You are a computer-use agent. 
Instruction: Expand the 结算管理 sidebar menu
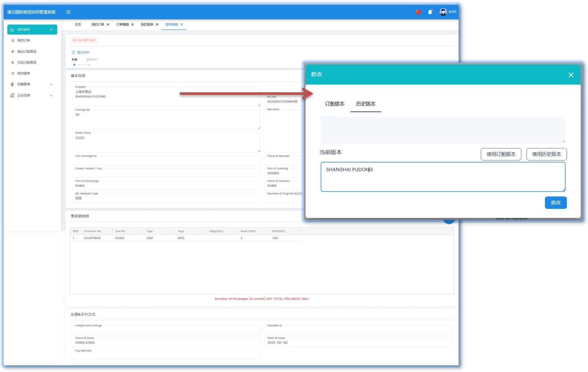(x=51, y=84)
